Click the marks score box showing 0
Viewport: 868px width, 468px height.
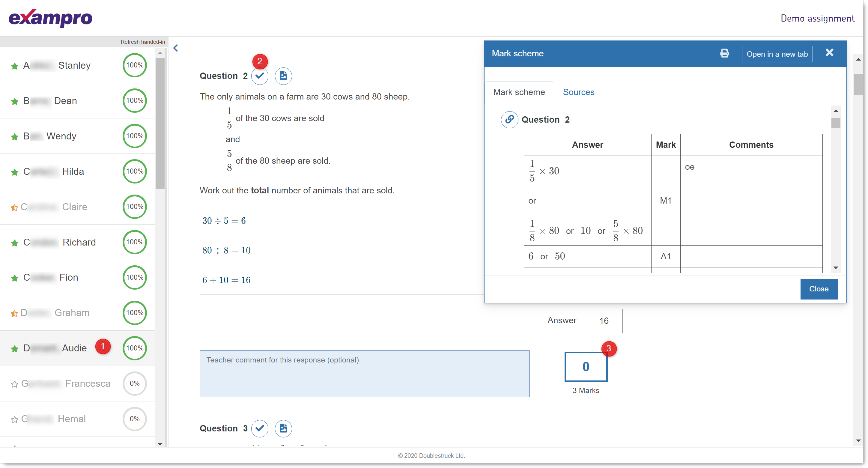pyautogui.click(x=586, y=367)
